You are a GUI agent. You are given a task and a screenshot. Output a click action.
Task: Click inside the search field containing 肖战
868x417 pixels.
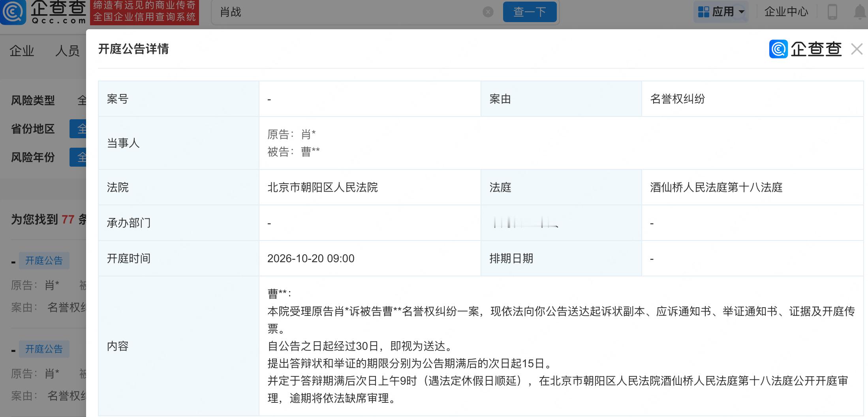point(348,12)
